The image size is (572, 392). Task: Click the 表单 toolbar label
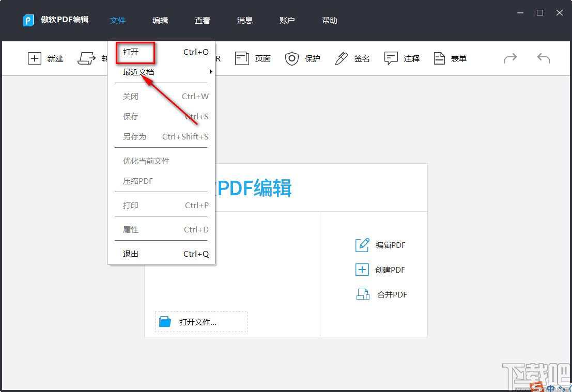pos(458,59)
